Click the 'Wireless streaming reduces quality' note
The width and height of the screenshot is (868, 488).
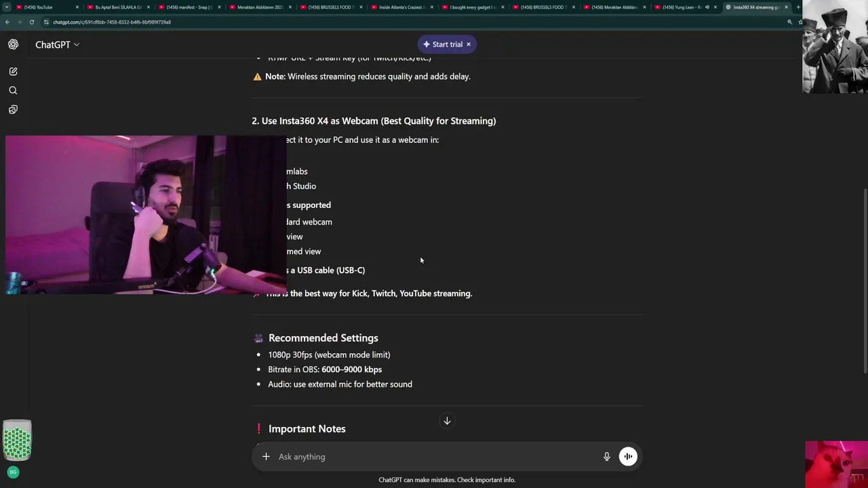[368, 77]
